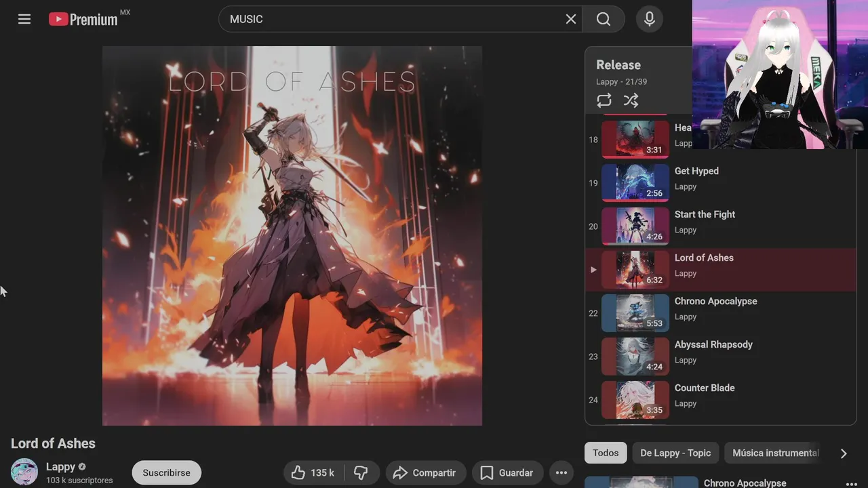This screenshot has width=868, height=488.
Task: Click Lappy under Get Hyped
Action: tap(686, 186)
